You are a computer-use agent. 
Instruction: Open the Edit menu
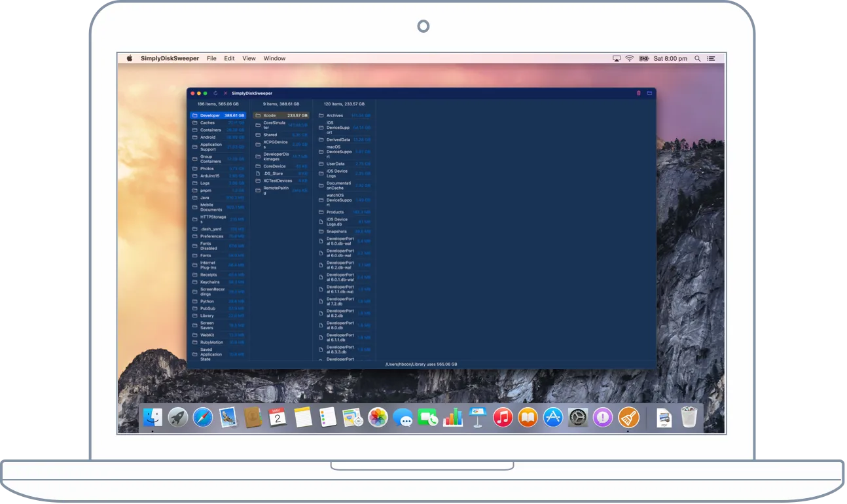pyautogui.click(x=229, y=58)
